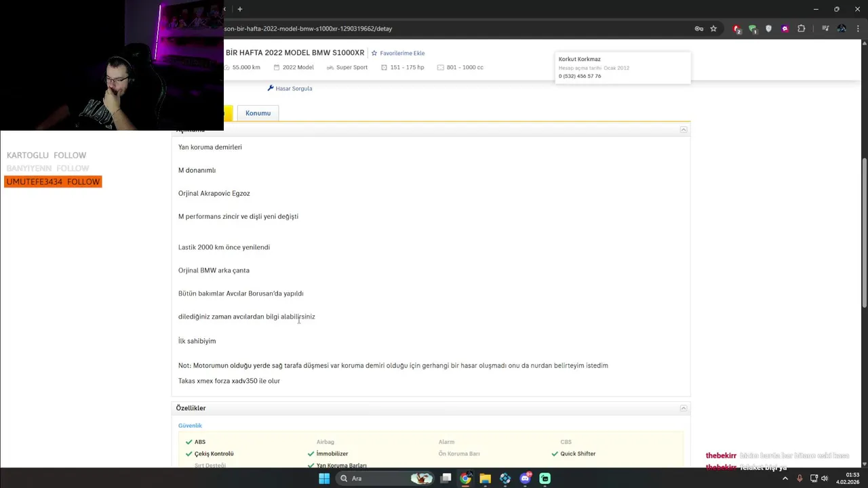Switch to the Konumu tab
Viewport: 868px width, 488px height.
[258, 113]
